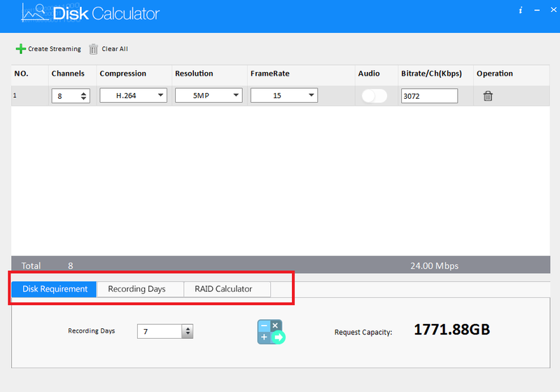The height and width of the screenshot is (392, 560).
Task: Click the Clear All trash can icon
Action: click(x=93, y=49)
